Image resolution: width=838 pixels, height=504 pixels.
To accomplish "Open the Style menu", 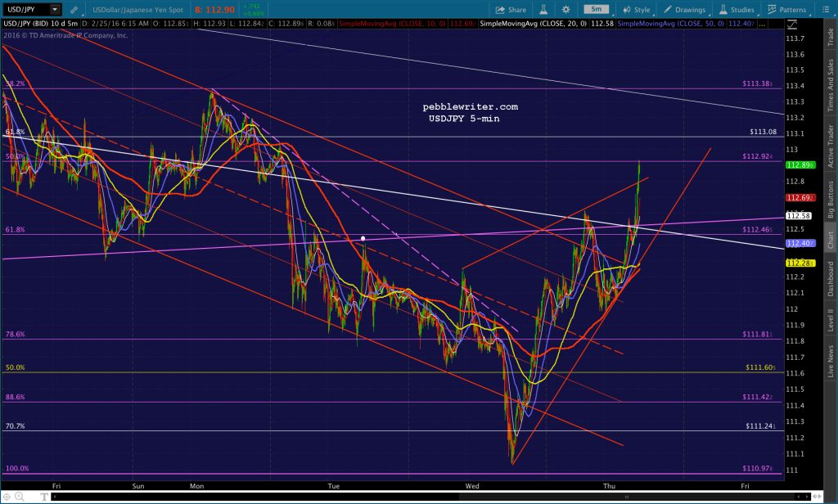I will coord(637,10).
